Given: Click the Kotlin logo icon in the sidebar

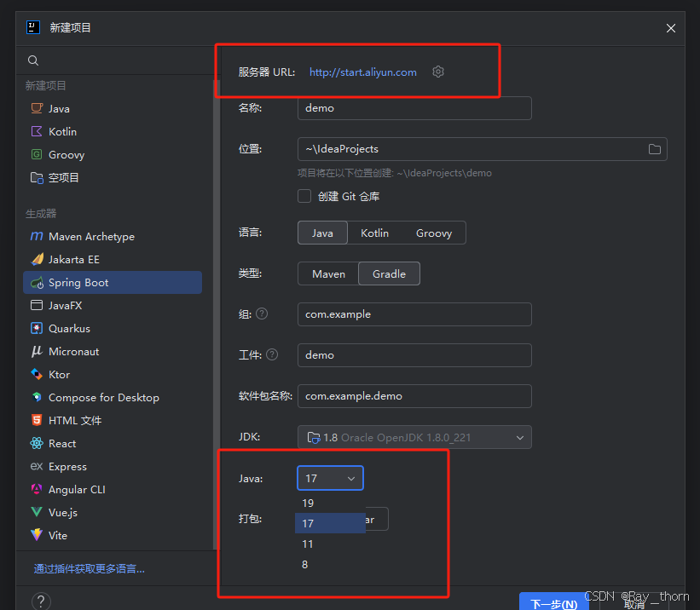Looking at the screenshot, I should click(x=37, y=131).
